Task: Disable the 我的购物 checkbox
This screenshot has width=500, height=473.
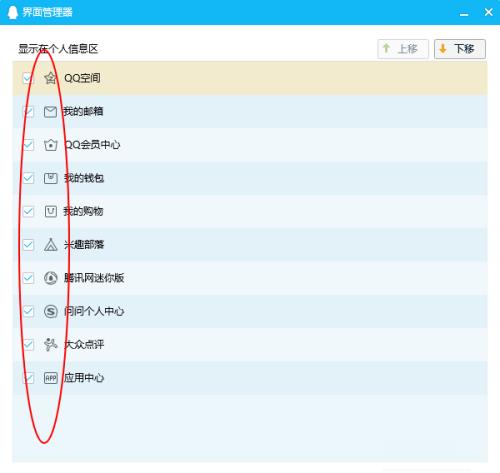Action: 28,211
